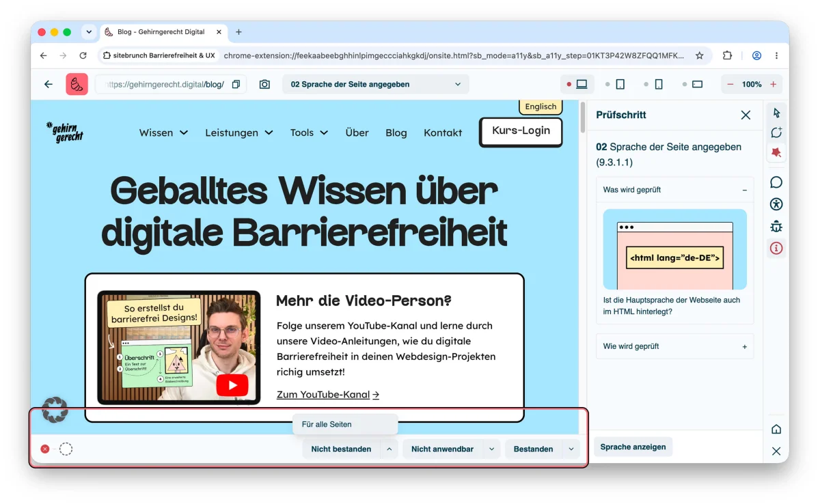Close the sidebar with the bottom X icon

click(x=776, y=451)
